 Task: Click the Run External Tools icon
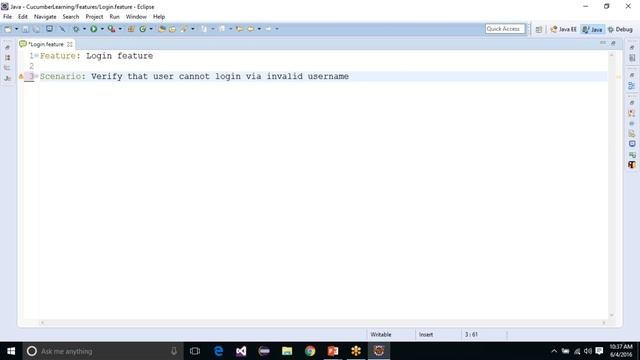tap(111, 29)
